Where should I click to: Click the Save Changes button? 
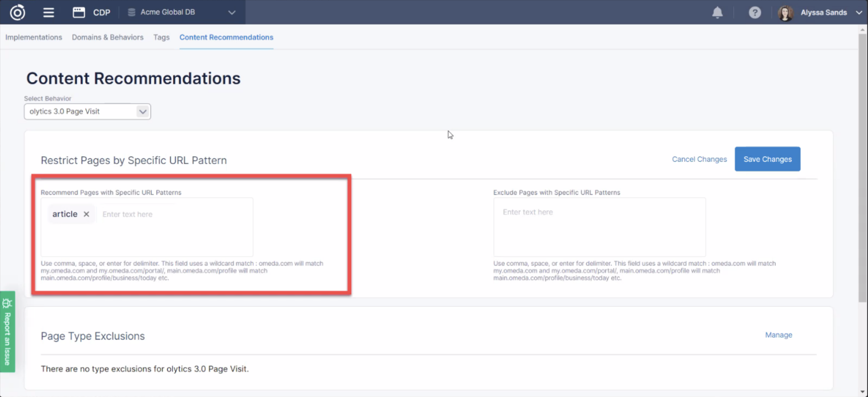767,159
